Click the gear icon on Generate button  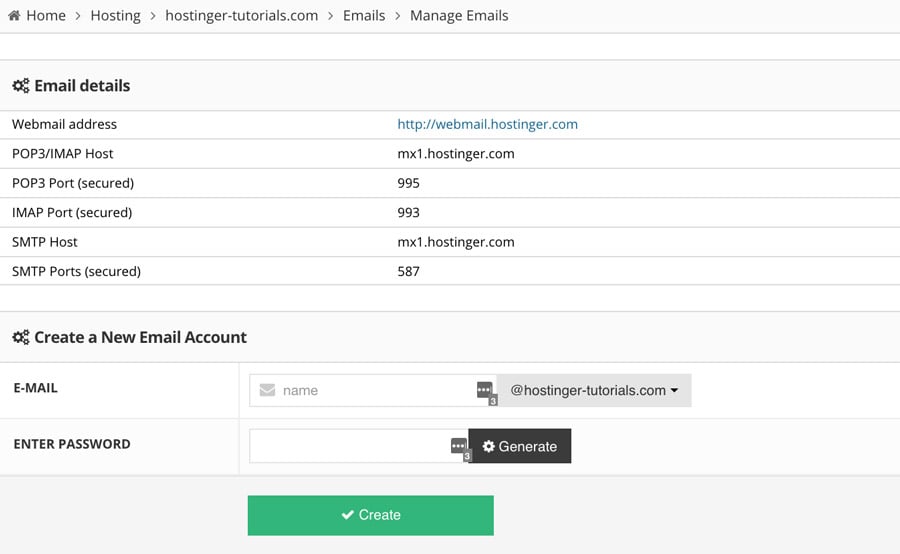[x=489, y=446]
